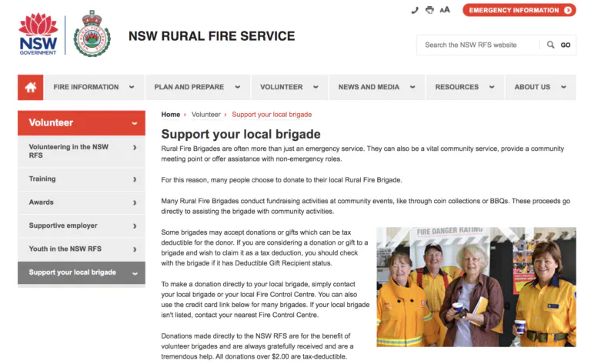This screenshot has width=591, height=364.
Task: Click the Rural Fire Service crest emblem
Action: (92, 34)
